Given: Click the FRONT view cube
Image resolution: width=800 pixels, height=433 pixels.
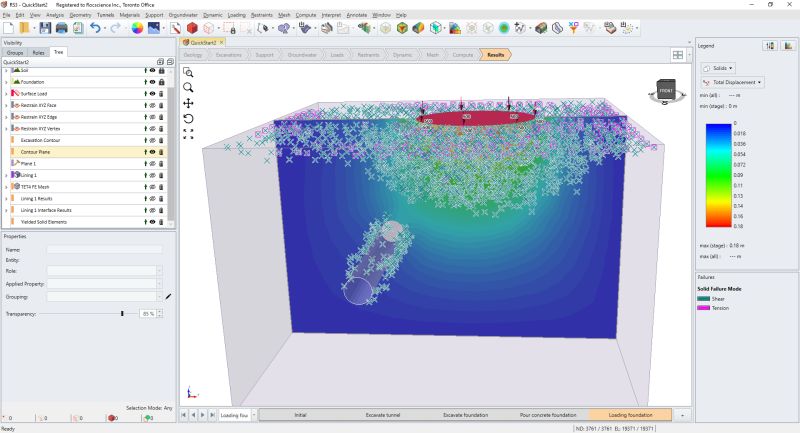Looking at the screenshot, I should coord(666,90).
